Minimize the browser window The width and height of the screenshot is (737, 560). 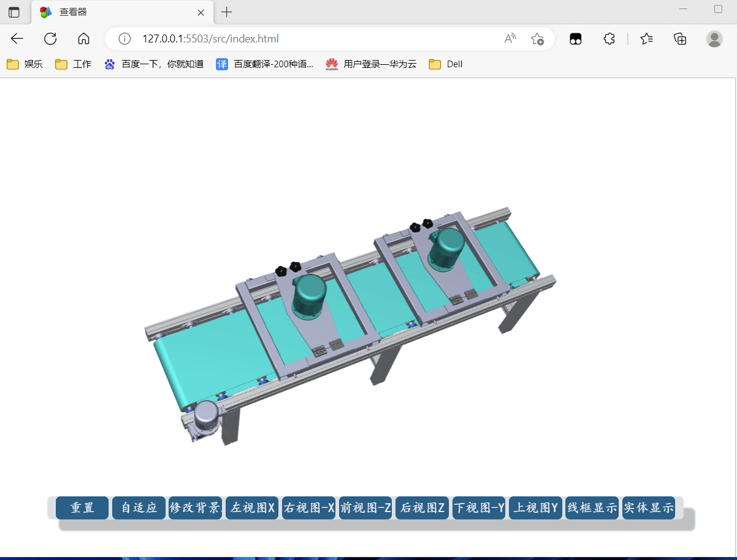pos(683,9)
